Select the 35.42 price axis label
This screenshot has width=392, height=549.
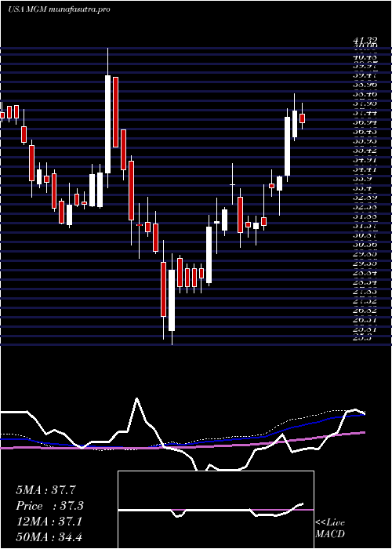365,151
